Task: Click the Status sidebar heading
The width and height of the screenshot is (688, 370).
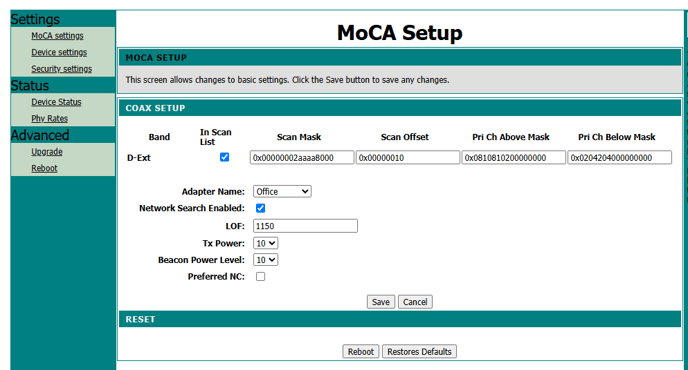Action: [x=30, y=85]
